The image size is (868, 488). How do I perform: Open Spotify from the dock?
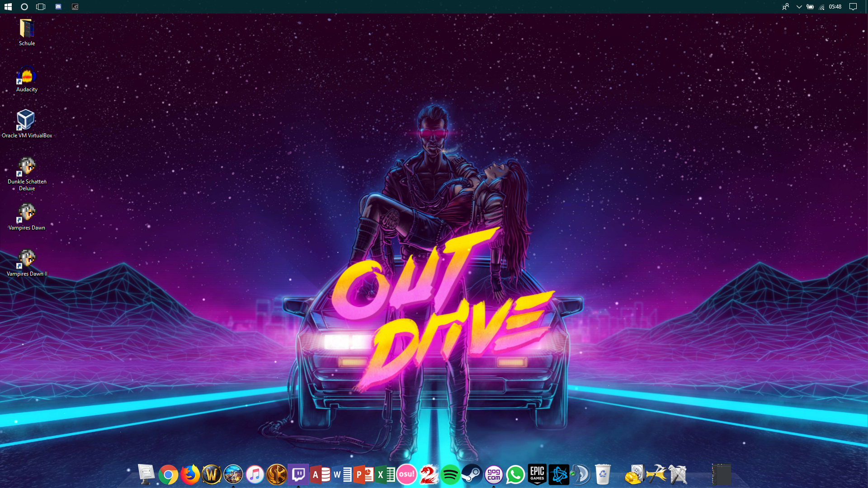pos(450,475)
